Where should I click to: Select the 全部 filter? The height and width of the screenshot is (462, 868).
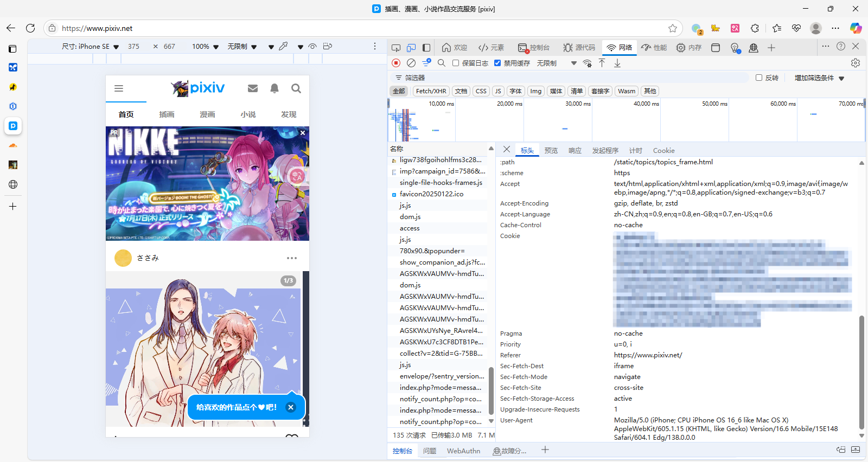point(399,91)
